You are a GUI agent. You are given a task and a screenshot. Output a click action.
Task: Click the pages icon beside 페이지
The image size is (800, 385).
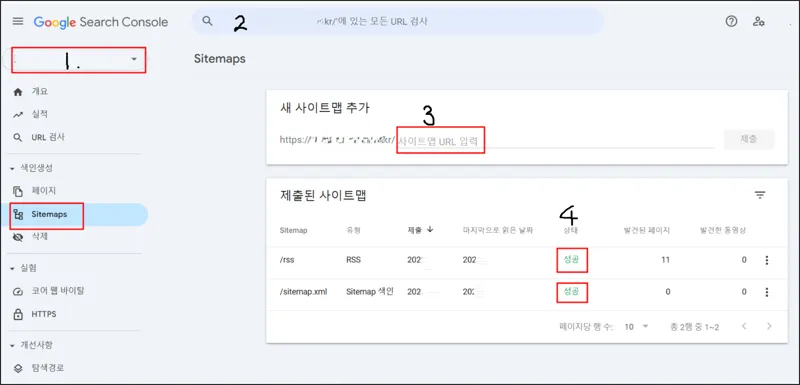(18, 191)
